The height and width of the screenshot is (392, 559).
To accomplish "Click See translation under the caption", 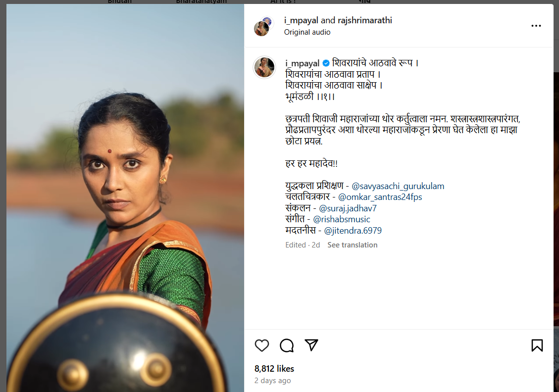I will 352,245.
